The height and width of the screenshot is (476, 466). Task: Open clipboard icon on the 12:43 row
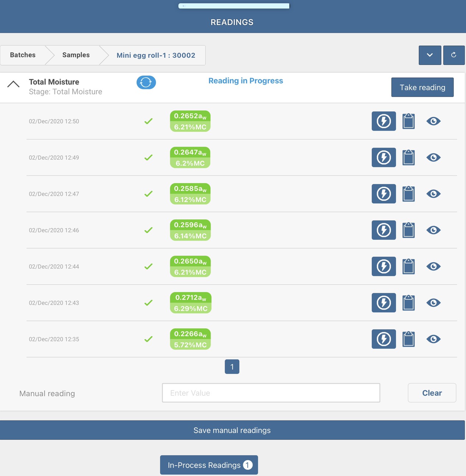408,303
